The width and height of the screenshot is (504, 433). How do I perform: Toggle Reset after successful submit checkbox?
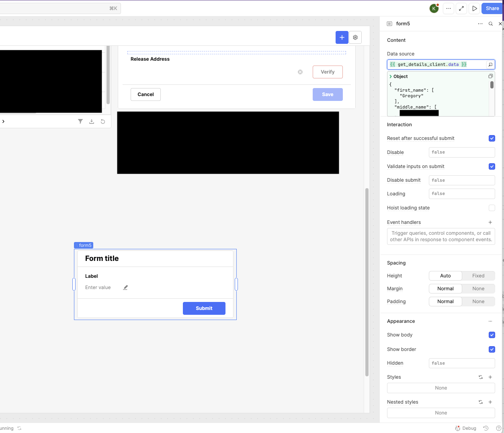tap(492, 138)
